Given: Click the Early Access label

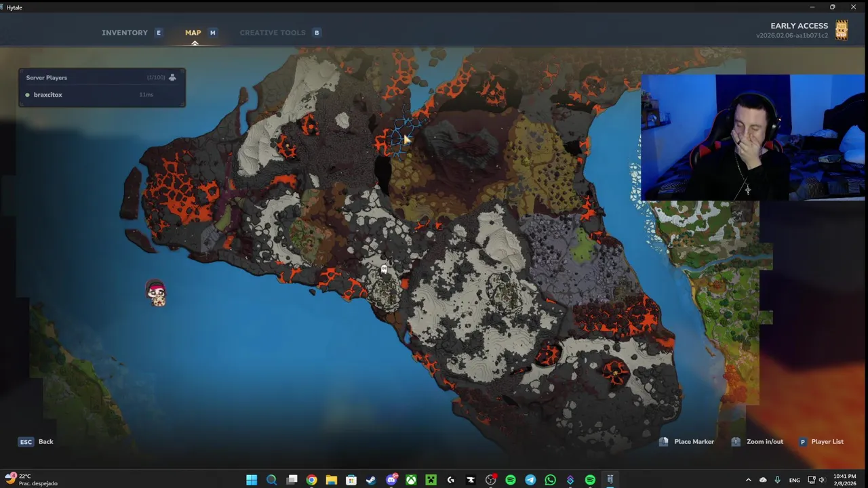Looking at the screenshot, I should [x=799, y=26].
